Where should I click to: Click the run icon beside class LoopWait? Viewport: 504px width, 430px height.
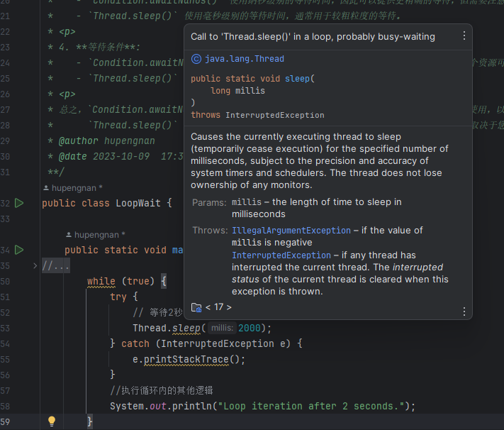pyautogui.click(x=19, y=204)
